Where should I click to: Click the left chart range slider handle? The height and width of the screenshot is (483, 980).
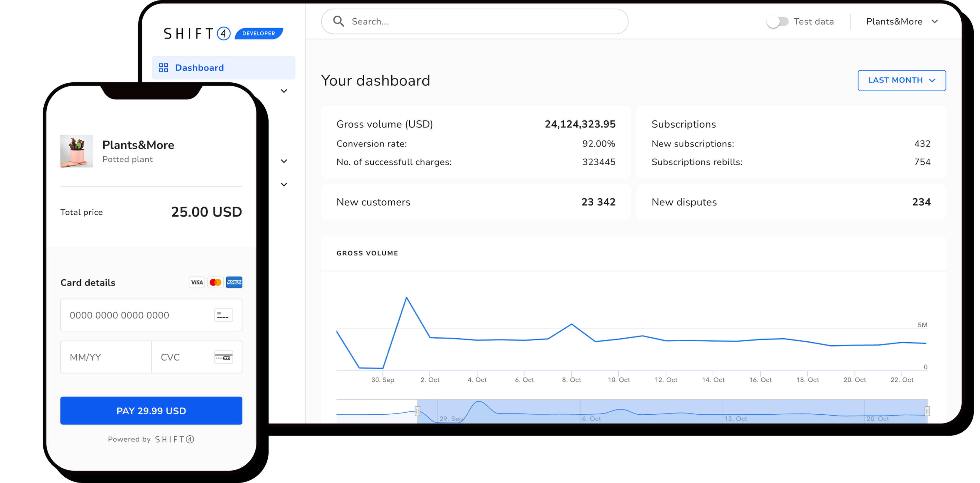coord(417,411)
